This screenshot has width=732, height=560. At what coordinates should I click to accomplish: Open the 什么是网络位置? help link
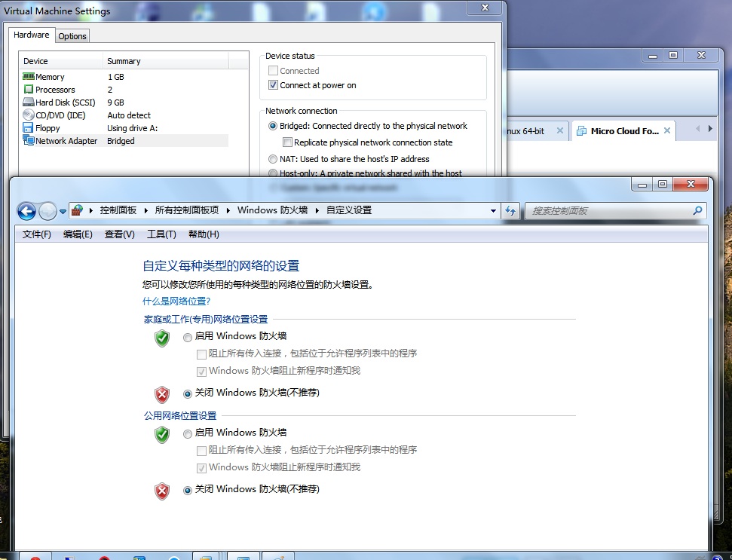click(176, 301)
